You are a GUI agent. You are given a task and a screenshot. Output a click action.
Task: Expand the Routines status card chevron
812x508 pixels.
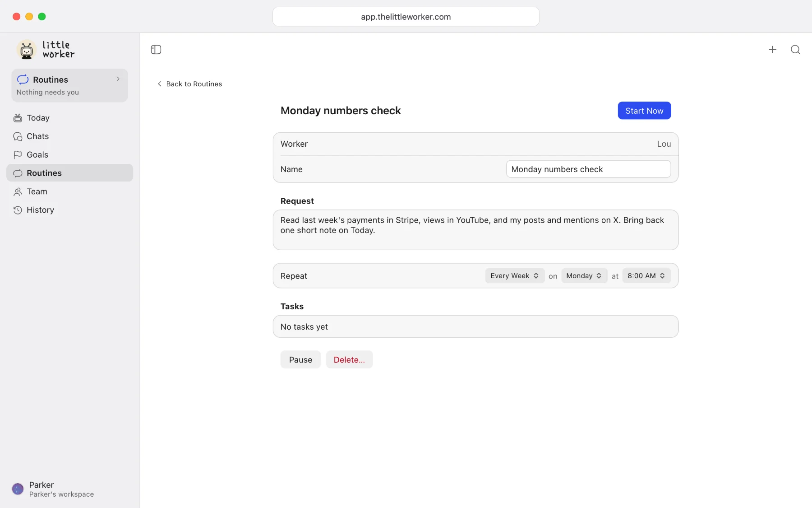point(118,79)
